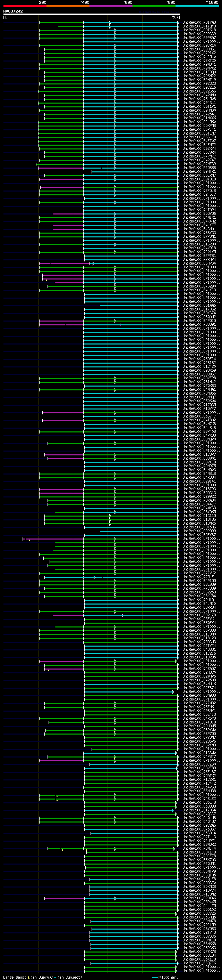222x980 pixels.
Task: Open hit UniRef100_Q02159
Action: click(199, 925)
